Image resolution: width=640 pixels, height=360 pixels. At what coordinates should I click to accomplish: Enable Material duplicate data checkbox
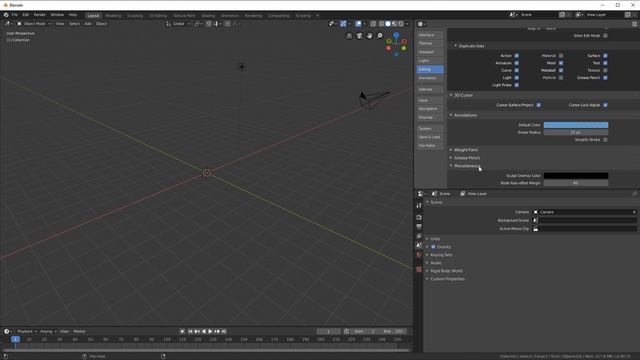point(561,56)
